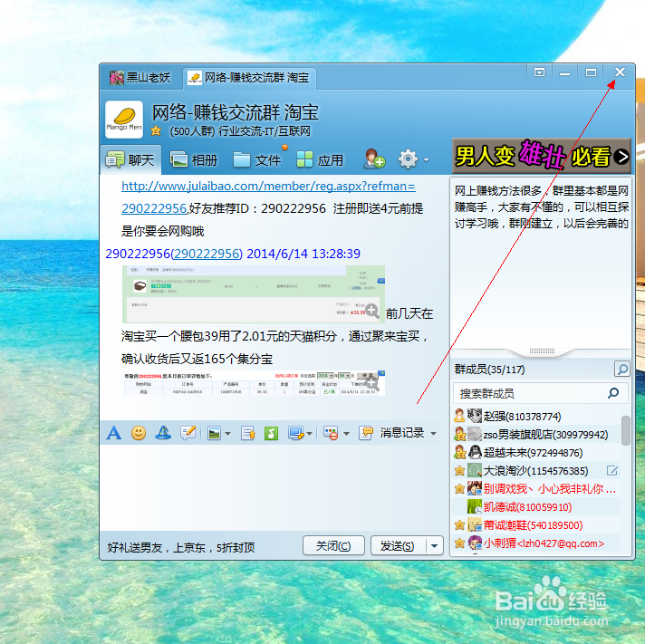
Task: Select member 别调戏我、小心我非礼你
Action: tap(536, 488)
